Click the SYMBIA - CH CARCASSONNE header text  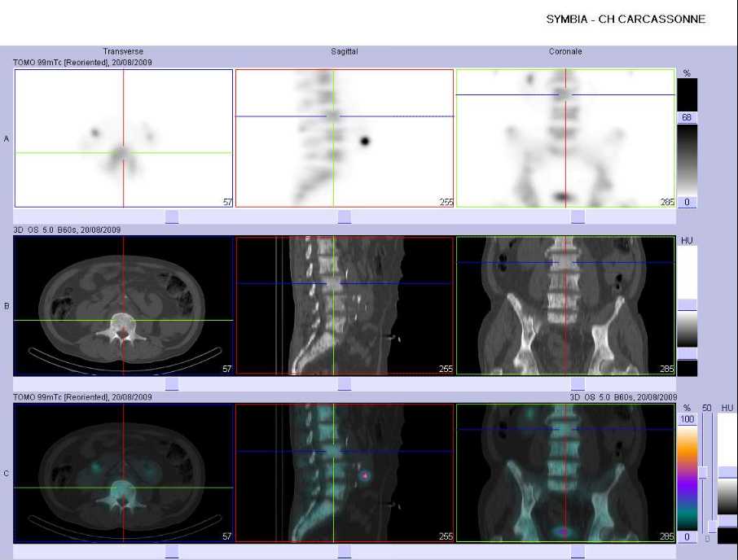tap(626, 20)
